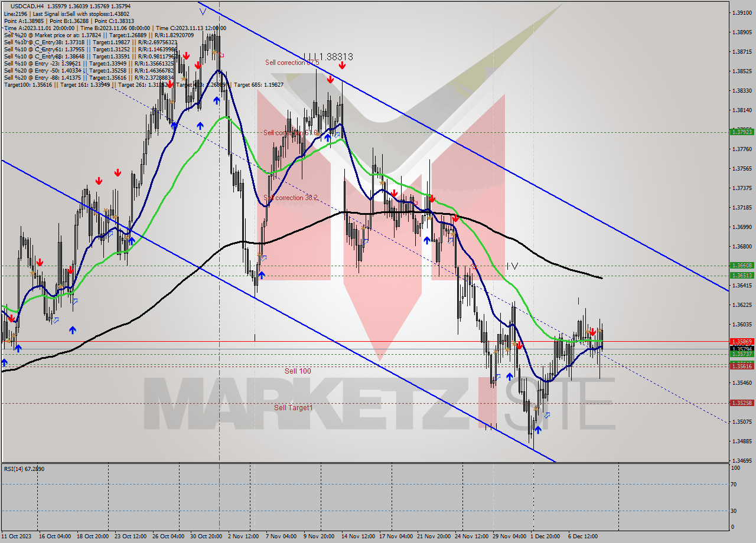
Task: Click the red 1.35869 price tag
Action: (x=742, y=341)
